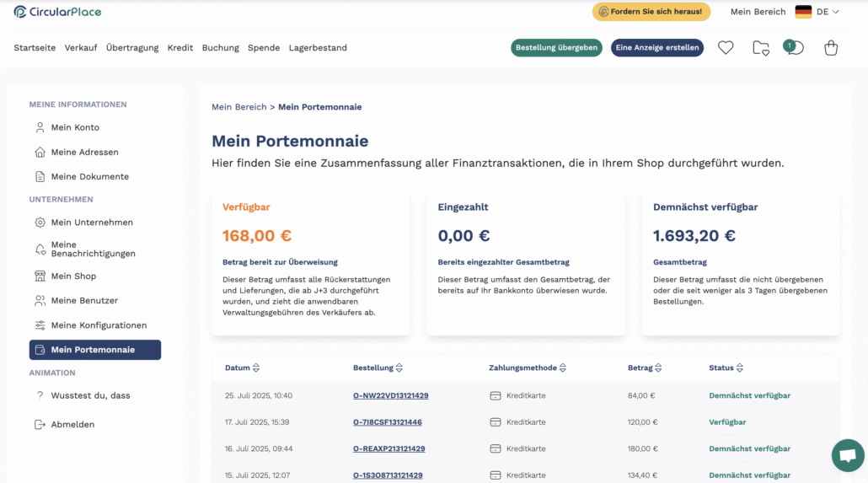The image size is (868, 483).
Task: Open the live chat widget bubble
Action: [848, 455]
